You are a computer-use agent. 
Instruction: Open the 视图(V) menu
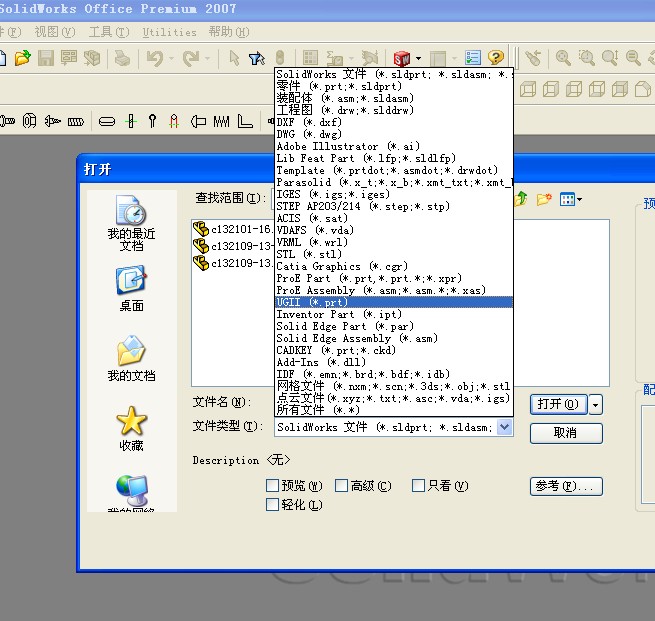pyautogui.click(x=55, y=32)
